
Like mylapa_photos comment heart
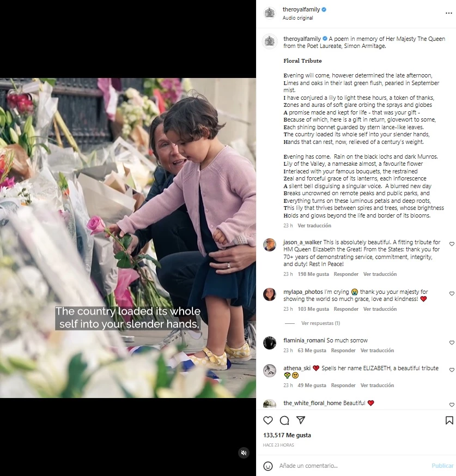452,293
